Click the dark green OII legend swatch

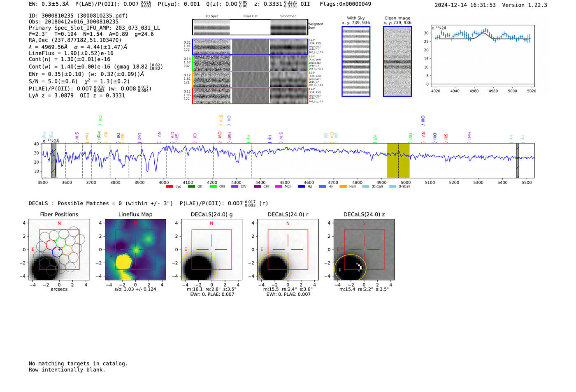click(191, 187)
